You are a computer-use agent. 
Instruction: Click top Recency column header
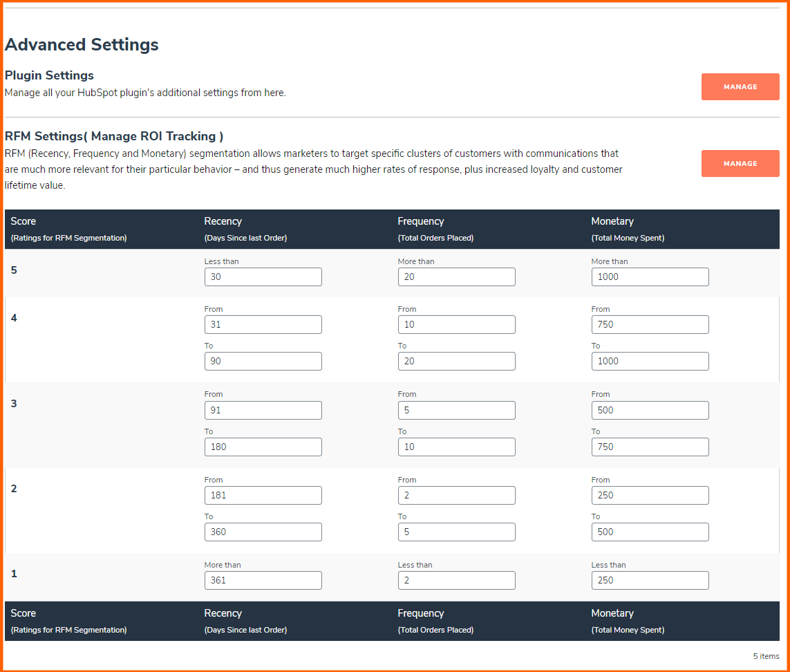pos(223,221)
